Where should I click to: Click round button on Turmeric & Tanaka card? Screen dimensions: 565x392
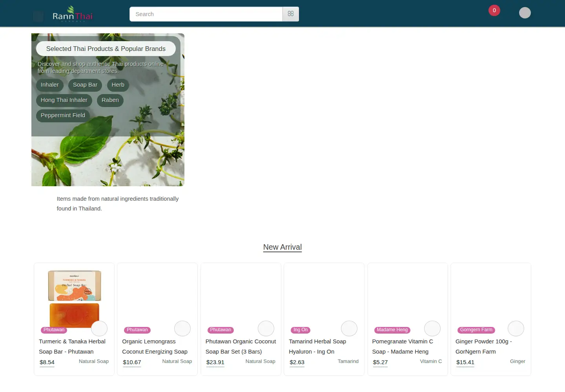click(x=99, y=328)
